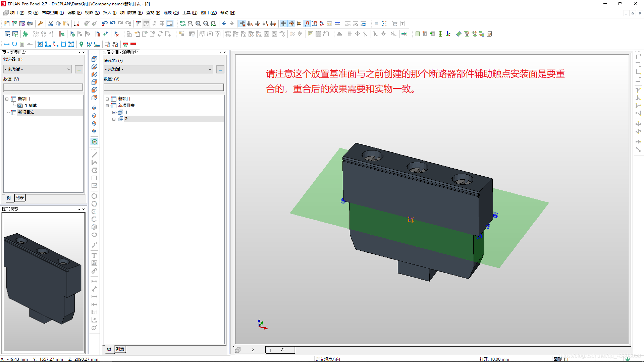The height and width of the screenshot is (362, 644).
Task: Collapse the 新项目宏 layout space node
Action: point(107,106)
